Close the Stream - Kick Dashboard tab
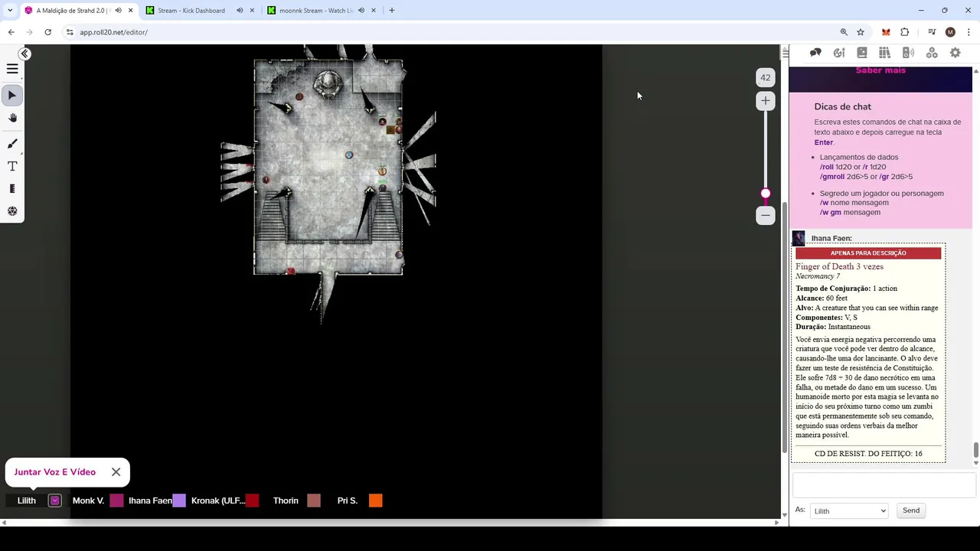The height and width of the screenshot is (551, 980). [252, 11]
